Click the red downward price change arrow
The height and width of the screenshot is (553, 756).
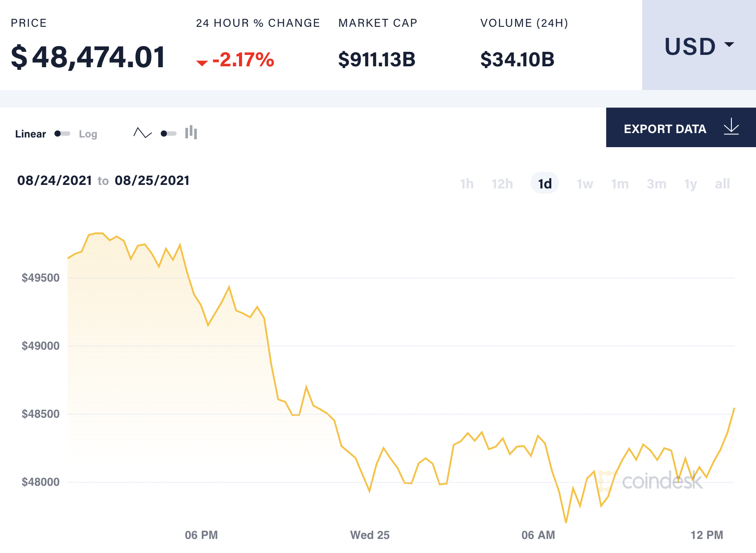pos(203,63)
